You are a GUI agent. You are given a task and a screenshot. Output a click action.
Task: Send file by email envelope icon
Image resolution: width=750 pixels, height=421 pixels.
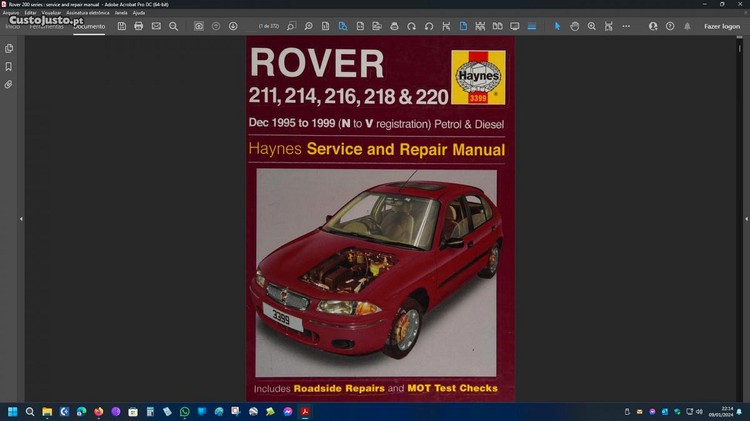coord(156,26)
